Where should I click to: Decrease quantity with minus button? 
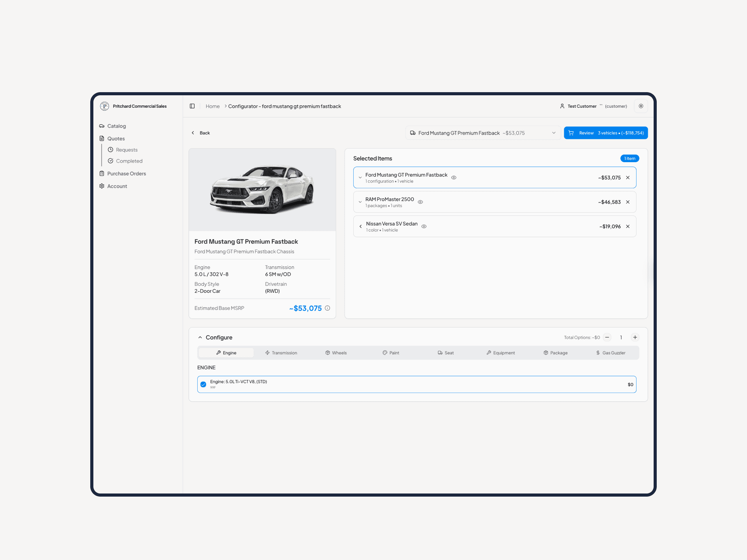[x=607, y=337]
